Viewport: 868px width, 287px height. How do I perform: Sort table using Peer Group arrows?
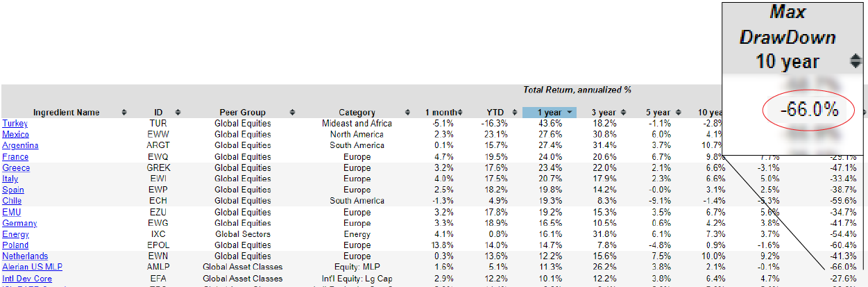coord(293,113)
